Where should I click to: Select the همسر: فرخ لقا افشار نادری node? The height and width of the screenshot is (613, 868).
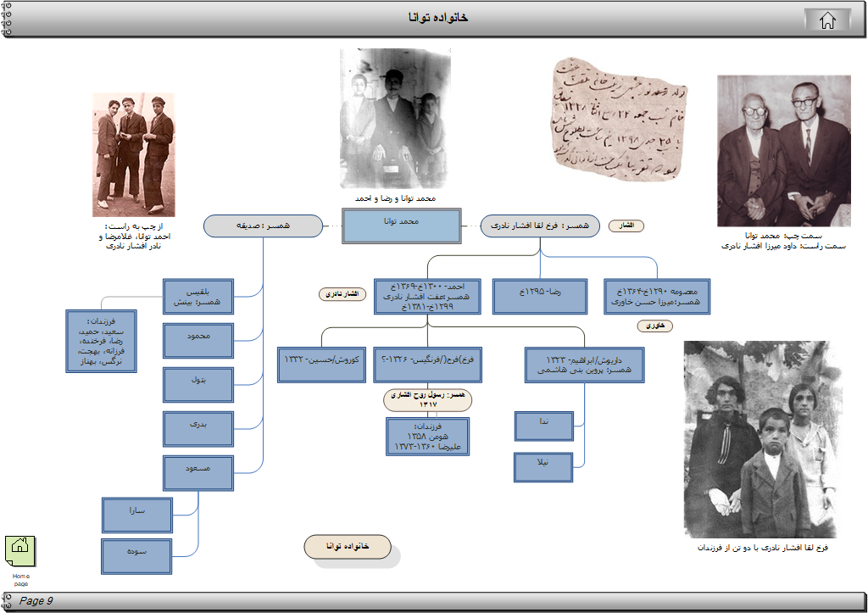[x=540, y=226]
